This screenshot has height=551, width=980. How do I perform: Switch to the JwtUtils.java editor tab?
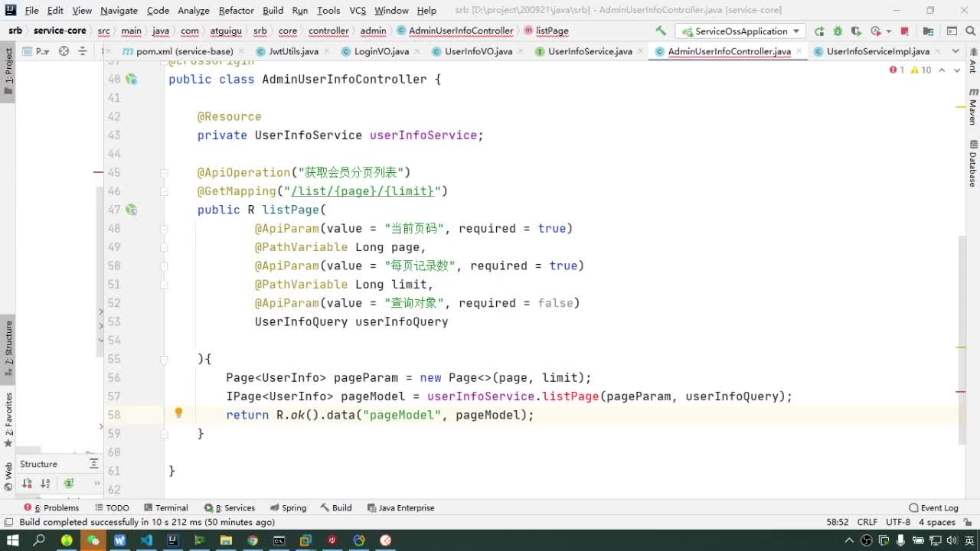point(293,51)
